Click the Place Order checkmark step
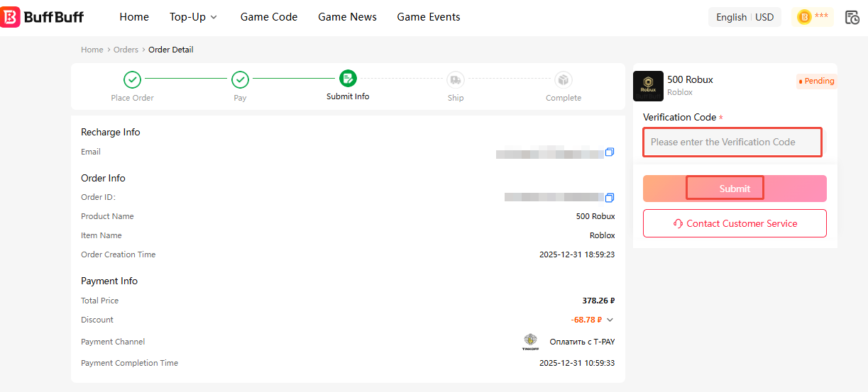The image size is (868, 392). [132, 79]
